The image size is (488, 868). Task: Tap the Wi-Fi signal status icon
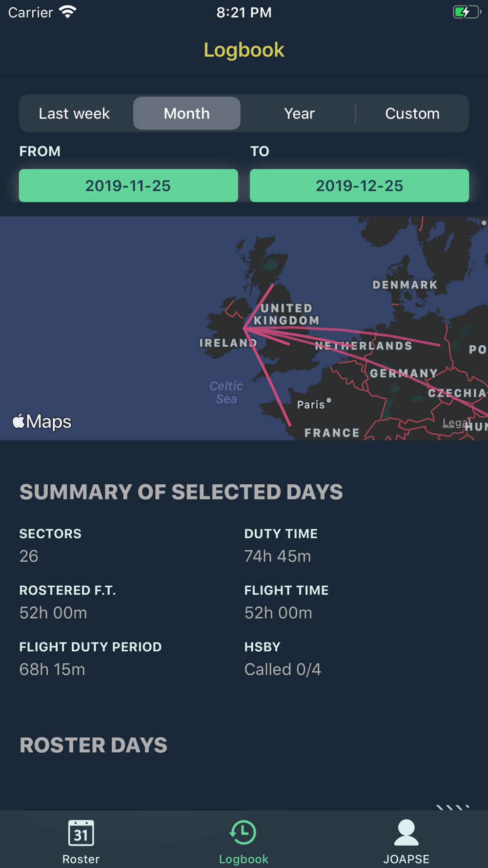(x=68, y=12)
